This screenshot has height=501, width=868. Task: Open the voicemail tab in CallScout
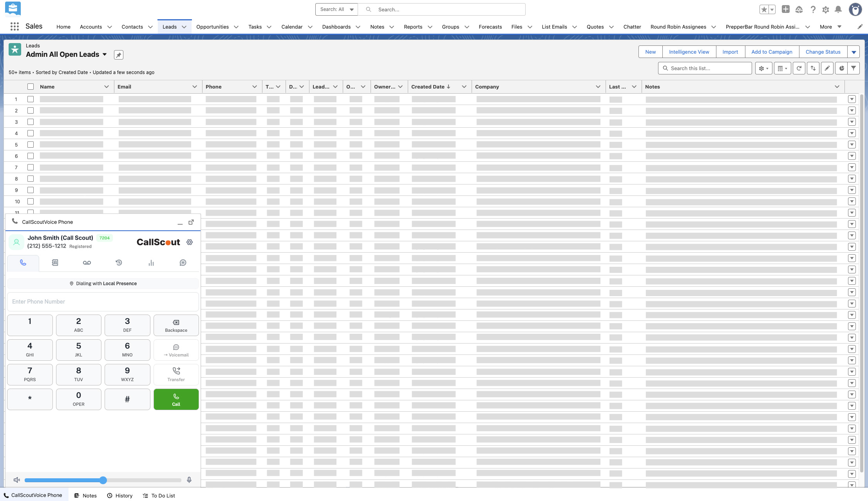click(87, 263)
